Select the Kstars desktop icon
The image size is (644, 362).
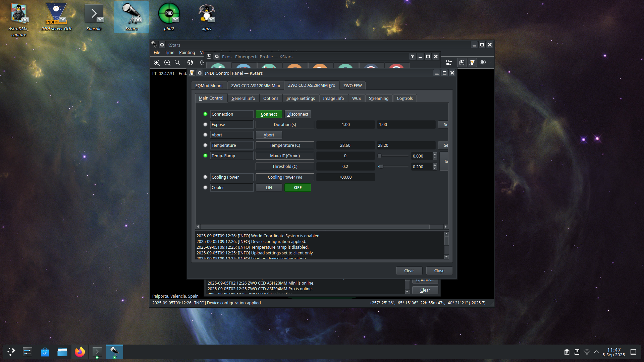point(131,17)
